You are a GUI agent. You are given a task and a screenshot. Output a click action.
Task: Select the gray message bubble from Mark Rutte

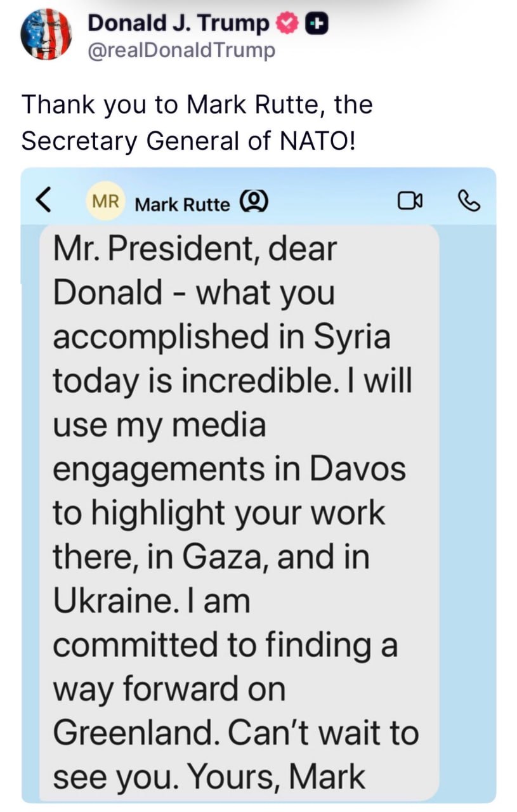point(239,507)
